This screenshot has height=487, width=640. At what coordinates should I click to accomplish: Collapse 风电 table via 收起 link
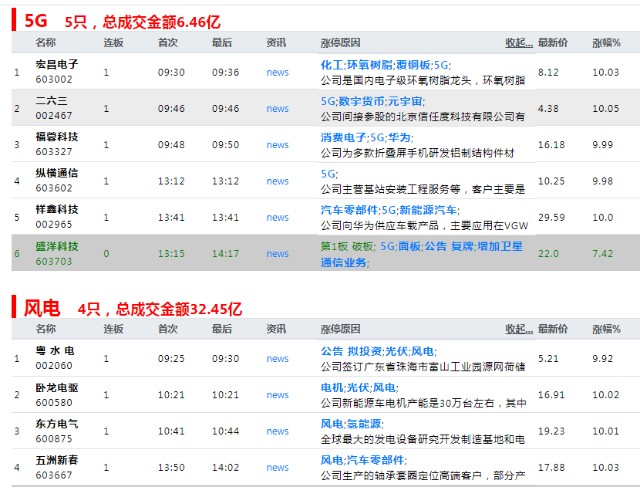(x=519, y=329)
